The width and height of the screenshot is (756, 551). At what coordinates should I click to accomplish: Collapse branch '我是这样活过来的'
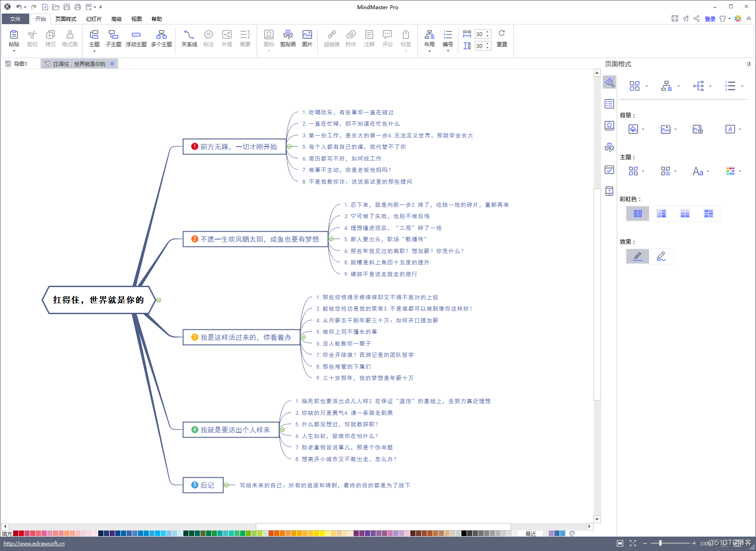point(303,337)
